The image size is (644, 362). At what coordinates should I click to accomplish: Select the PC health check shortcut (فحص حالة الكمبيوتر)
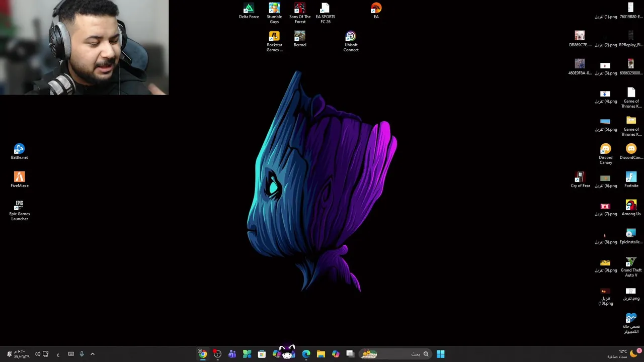(x=631, y=323)
